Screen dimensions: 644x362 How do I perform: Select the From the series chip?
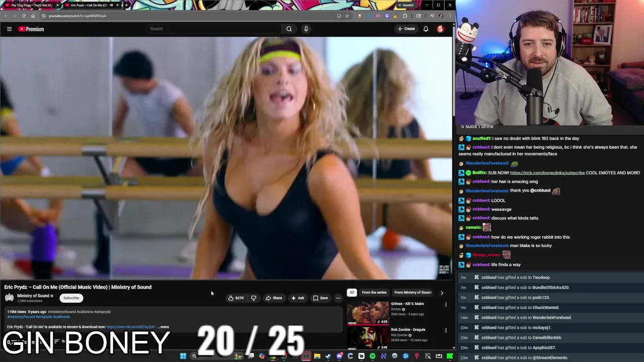tap(374, 292)
